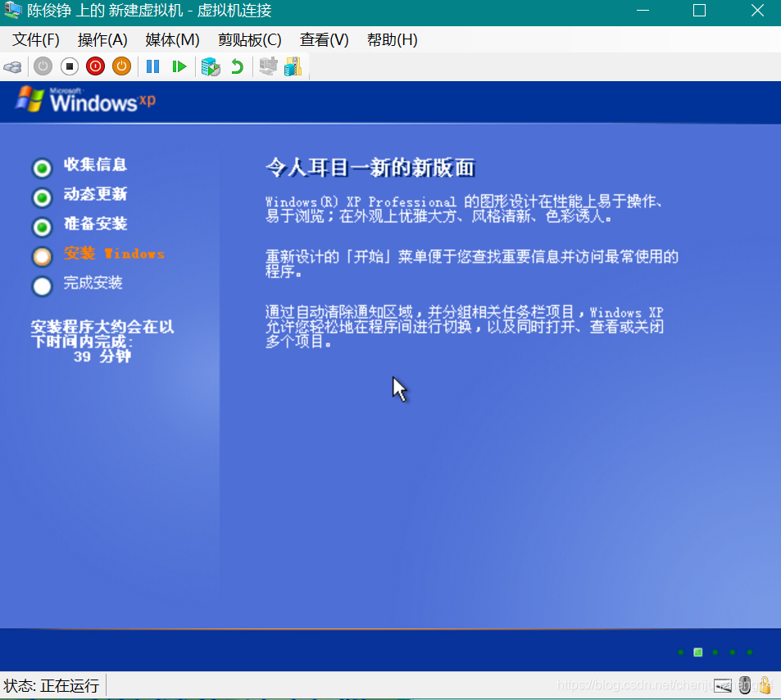Turn off the virtual machine
Screen dimensions: 781x700
click(x=69, y=66)
